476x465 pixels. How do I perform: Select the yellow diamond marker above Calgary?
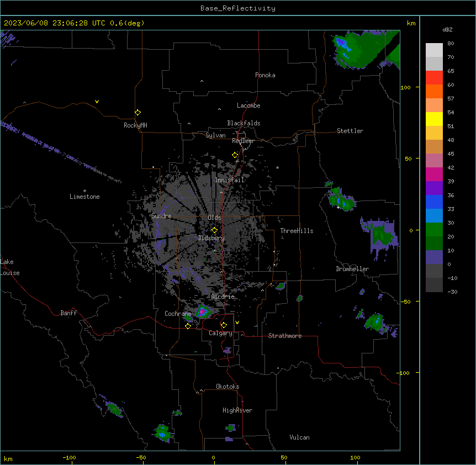point(224,325)
